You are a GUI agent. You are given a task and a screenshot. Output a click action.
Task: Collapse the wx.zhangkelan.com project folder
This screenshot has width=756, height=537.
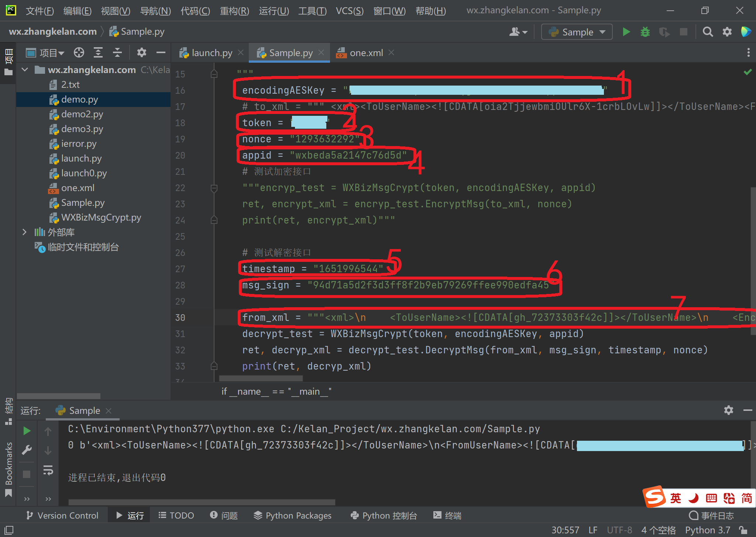tap(25, 70)
